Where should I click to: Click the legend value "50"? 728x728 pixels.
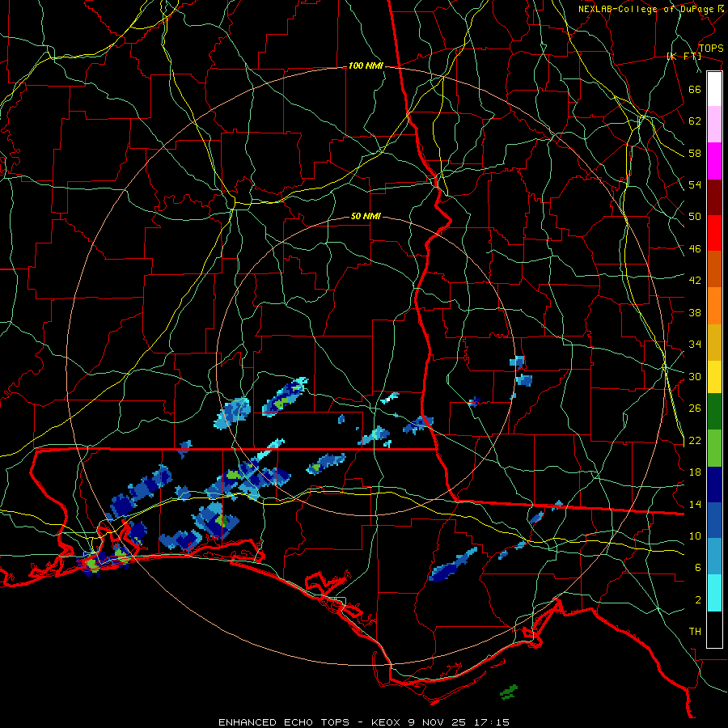click(695, 217)
